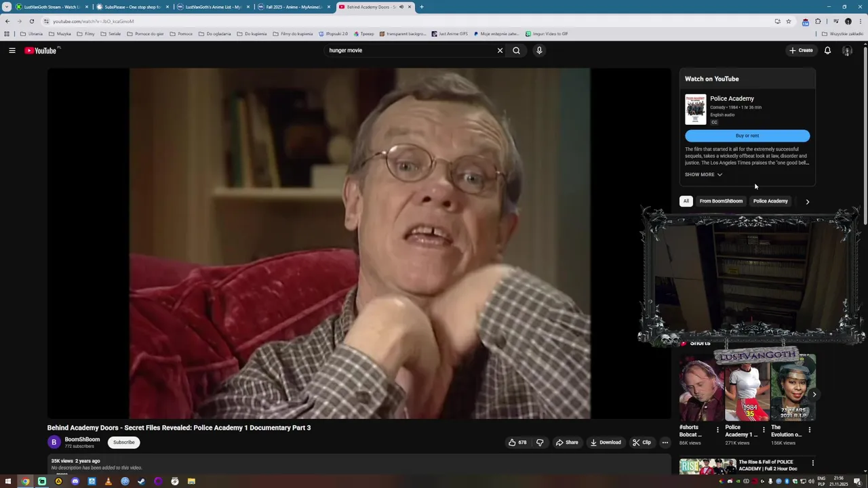Go back in the browser
This screenshot has width=868, height=488.
[7, 21]
